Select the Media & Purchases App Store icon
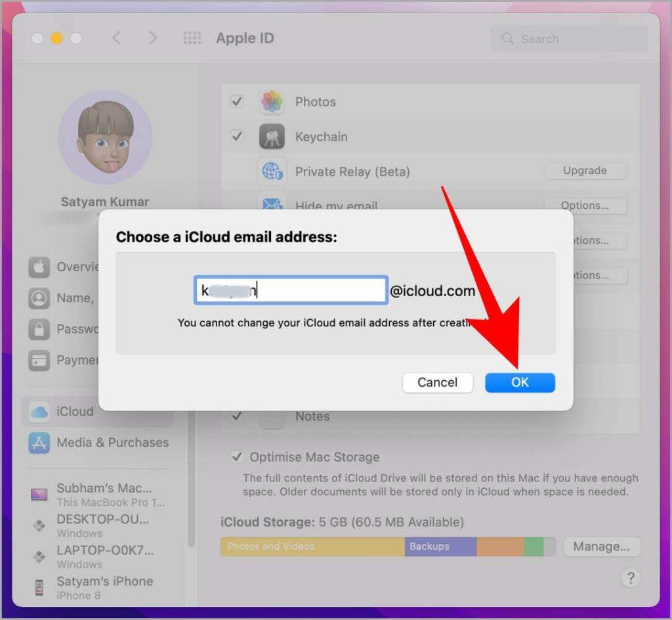 tap(39, 443)
